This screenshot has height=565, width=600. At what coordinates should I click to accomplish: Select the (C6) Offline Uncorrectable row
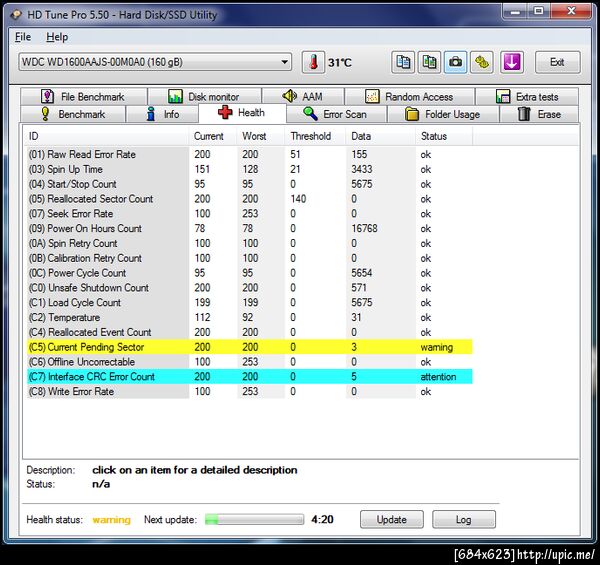pos(249,361)
